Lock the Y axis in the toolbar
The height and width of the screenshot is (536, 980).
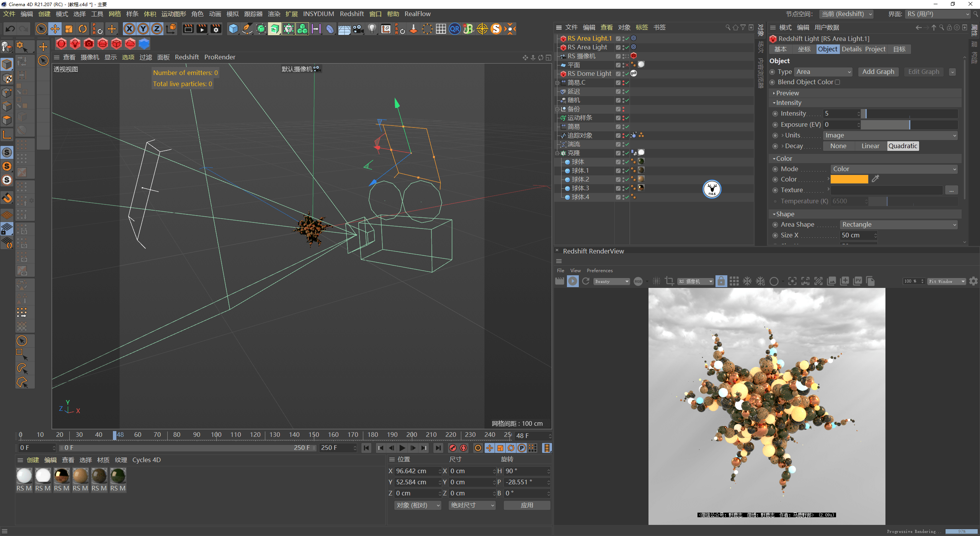point(143,28)
